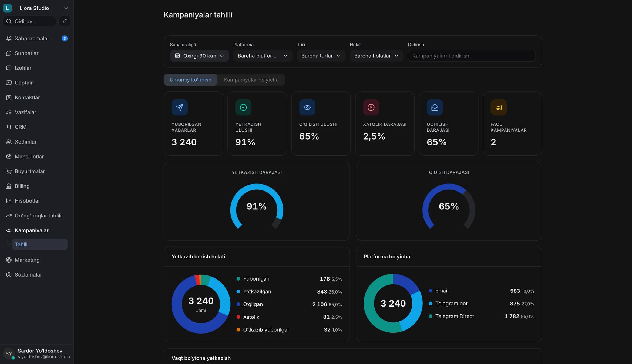Open Xabarnomalar in the sidebar
The image size is (632, 364).
37,38
